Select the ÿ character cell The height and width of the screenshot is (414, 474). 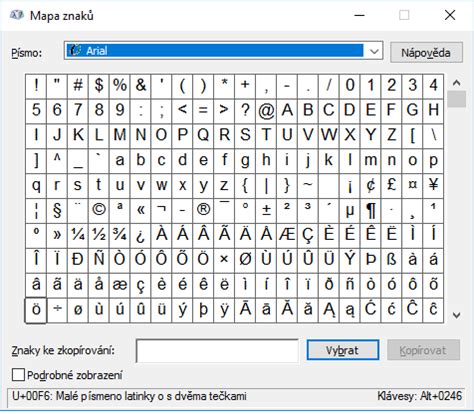pos(224,309)
